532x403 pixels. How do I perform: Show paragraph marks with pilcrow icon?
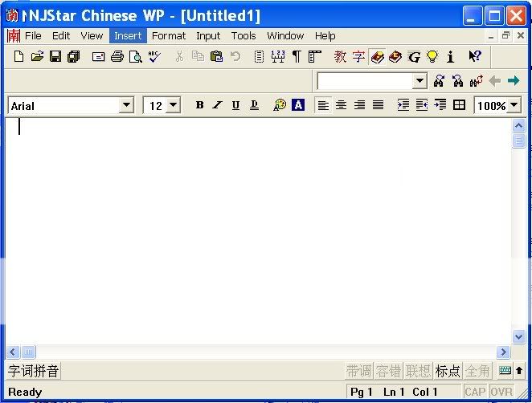[297, 56]
